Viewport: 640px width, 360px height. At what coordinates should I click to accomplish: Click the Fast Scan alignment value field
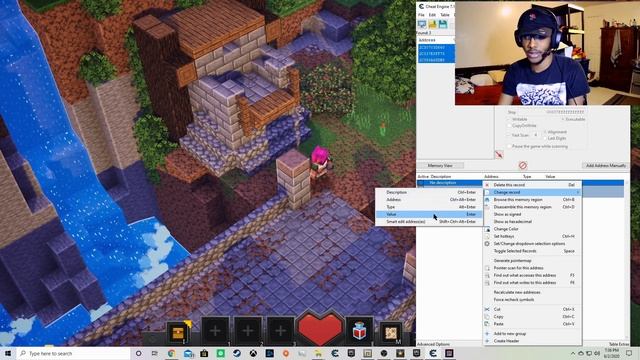click(536, 135)
